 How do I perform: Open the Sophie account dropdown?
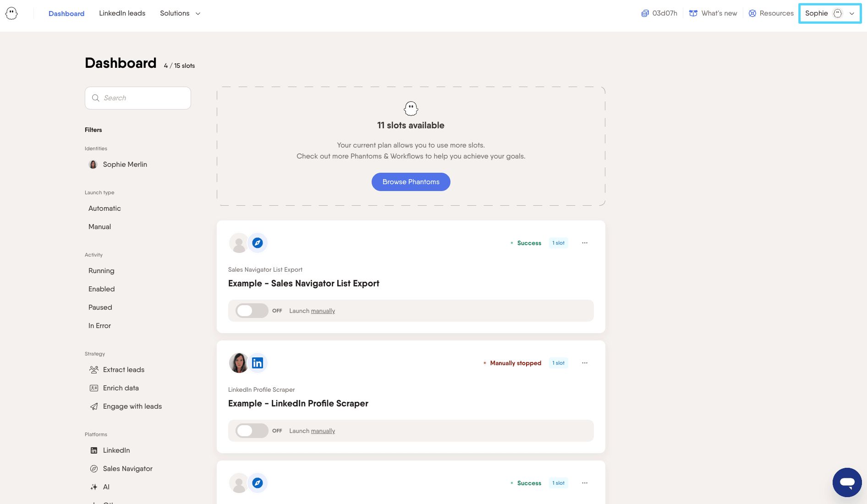[x=829, y=13]
